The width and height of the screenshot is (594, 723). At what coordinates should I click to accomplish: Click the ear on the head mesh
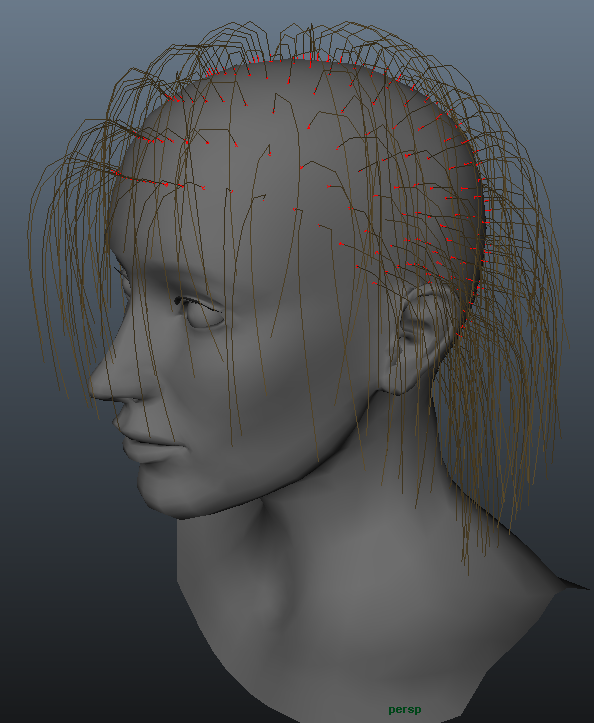click(423, 339)
